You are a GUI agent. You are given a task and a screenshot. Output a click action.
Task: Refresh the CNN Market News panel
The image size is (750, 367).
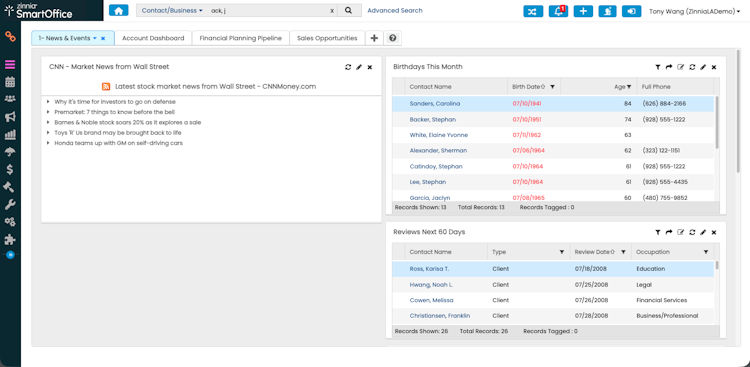(348, 67)
